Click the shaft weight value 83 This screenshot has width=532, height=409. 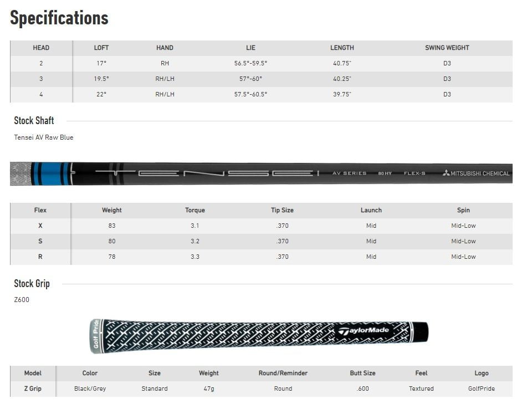click(x=111, y=226)
